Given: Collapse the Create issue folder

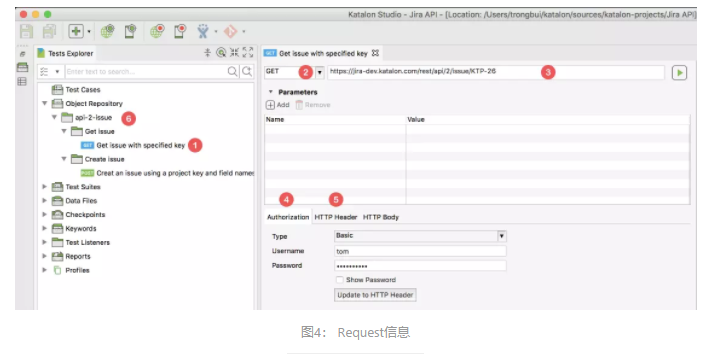Looking at the screenshot, I should tap(64, 159).
